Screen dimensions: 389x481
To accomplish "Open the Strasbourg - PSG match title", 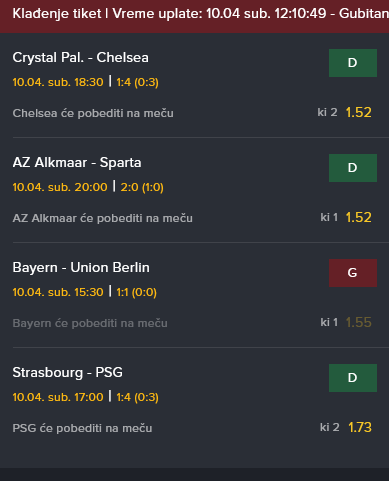I will (x=68, y=373).
